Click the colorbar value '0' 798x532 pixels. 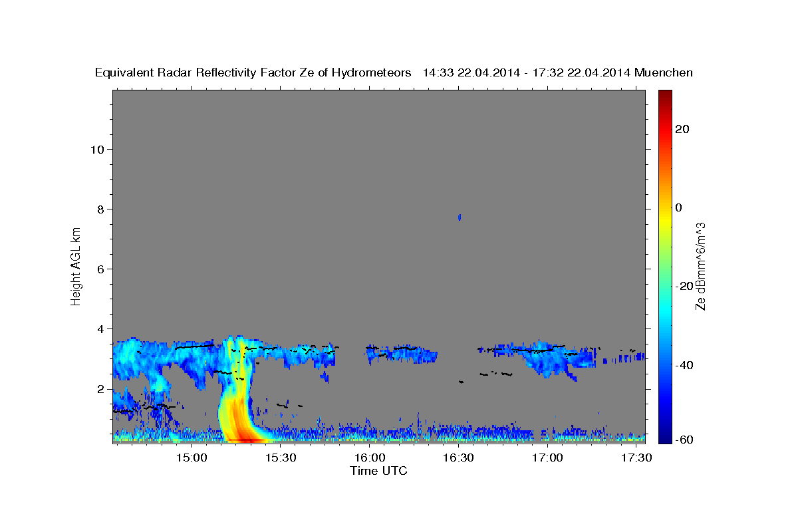click(x=679, y=207)
